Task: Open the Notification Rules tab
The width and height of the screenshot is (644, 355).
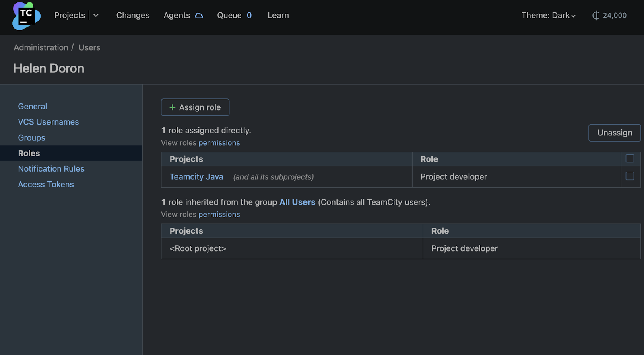Action: click(51, 169)
